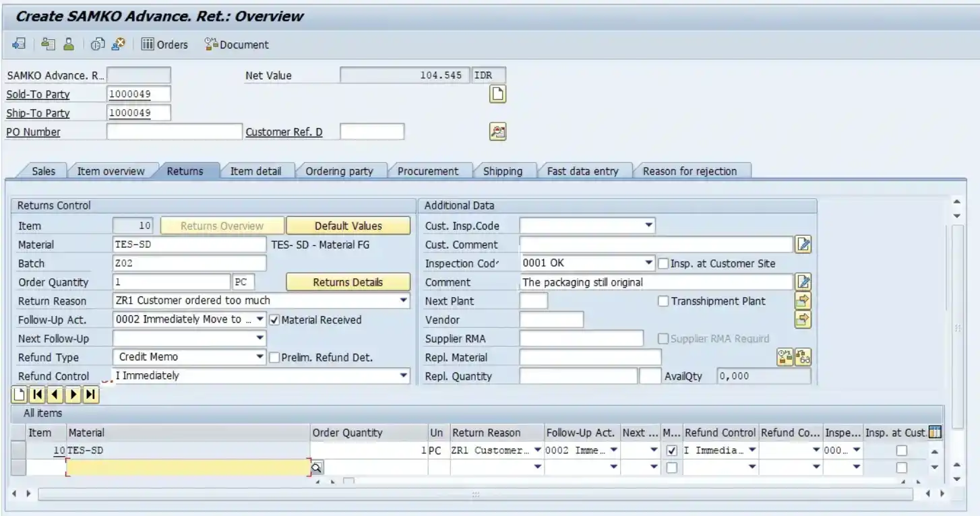
Task: Click the Next Plant arrow icon
Action: point(803,301)
